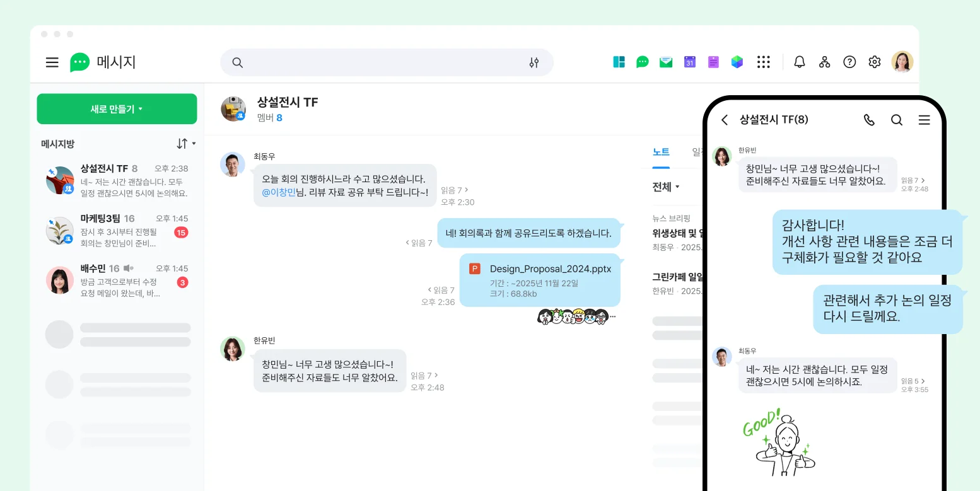This screenshot has width=980, height=491.
Task: Click the notification bell icon
Action: 800,62
